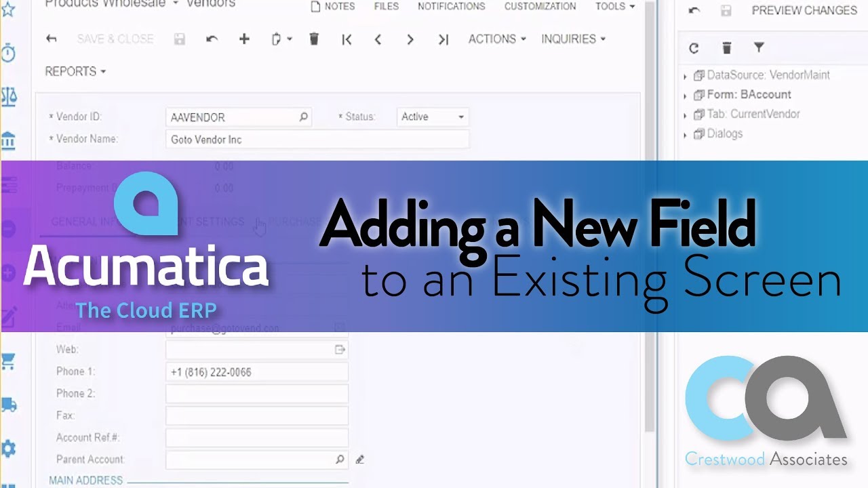
Task: Open the REPORTS dropdown menu
Action: click(x=75, y=71)
